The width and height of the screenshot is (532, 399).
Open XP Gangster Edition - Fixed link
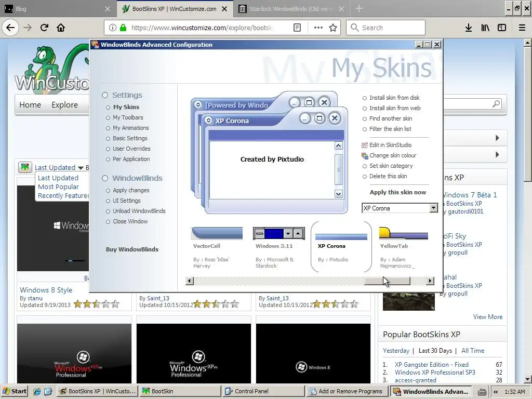pyautogui.click(x=431, y=364)
